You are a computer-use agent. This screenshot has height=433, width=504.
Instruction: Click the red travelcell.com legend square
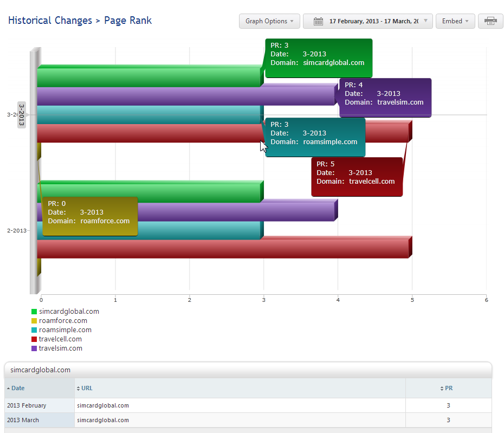(x=34, y=339)
